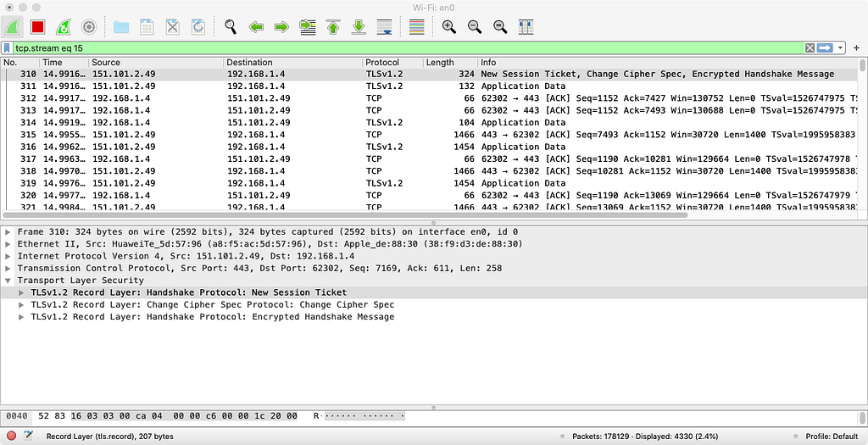Click packet list horizontal scrollbar
Image resolution: width=868 pixels, height=445 pixels.
pyautogui.click(x=345, y=214)
